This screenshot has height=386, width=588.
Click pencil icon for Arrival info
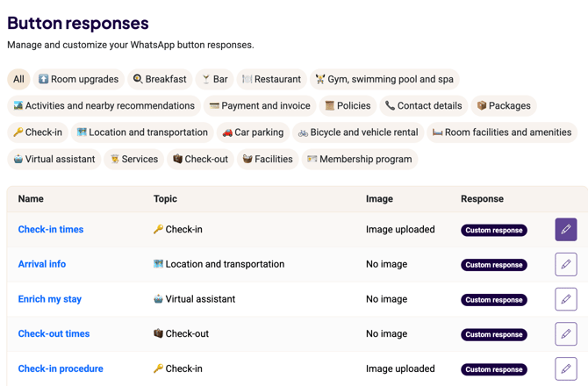point(565,264)
